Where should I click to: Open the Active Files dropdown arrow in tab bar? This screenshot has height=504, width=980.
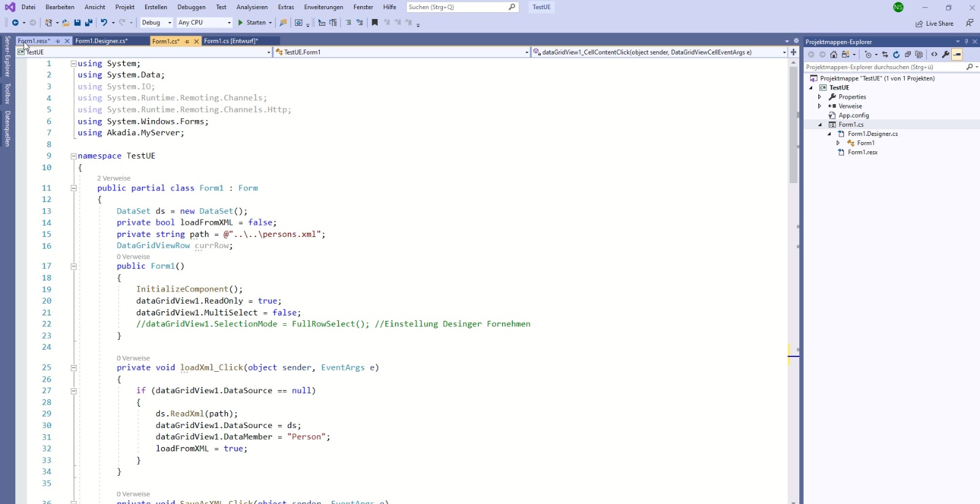pyautogui.click(x=787, y=41)
